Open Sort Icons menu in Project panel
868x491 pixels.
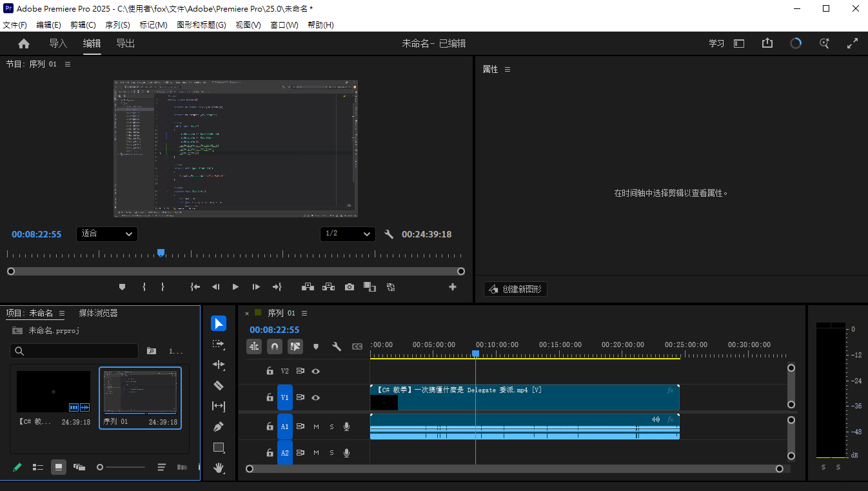click(162, 467)
